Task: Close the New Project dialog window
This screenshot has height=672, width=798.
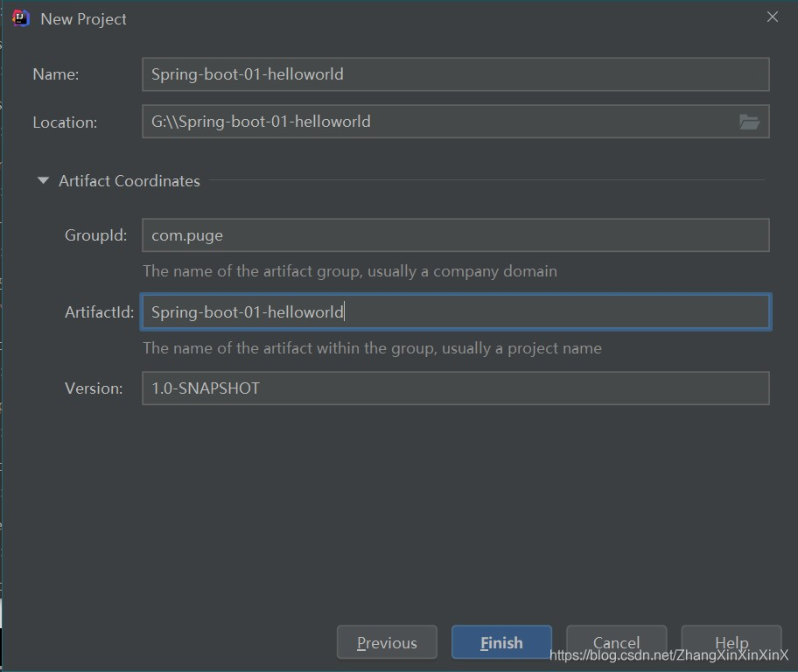Action: (772, 17)
